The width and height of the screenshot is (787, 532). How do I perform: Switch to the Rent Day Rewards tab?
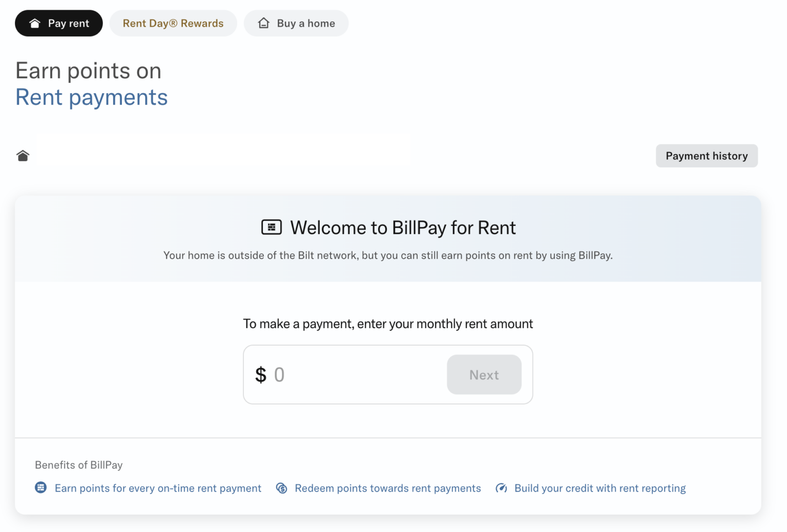pos(173,23)
